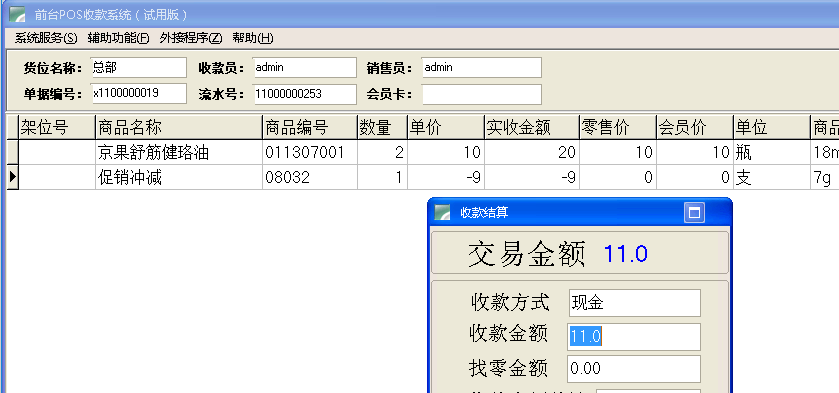Click the 单位 column header
Image resolution: width=839 pixels, height=393 pixels.
point(772,127)
